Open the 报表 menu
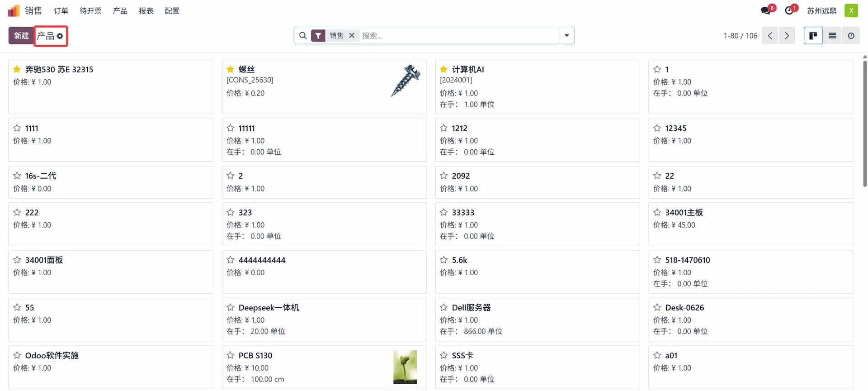The width and height of the screenshot is (868, 391). (x=146, y=11)
